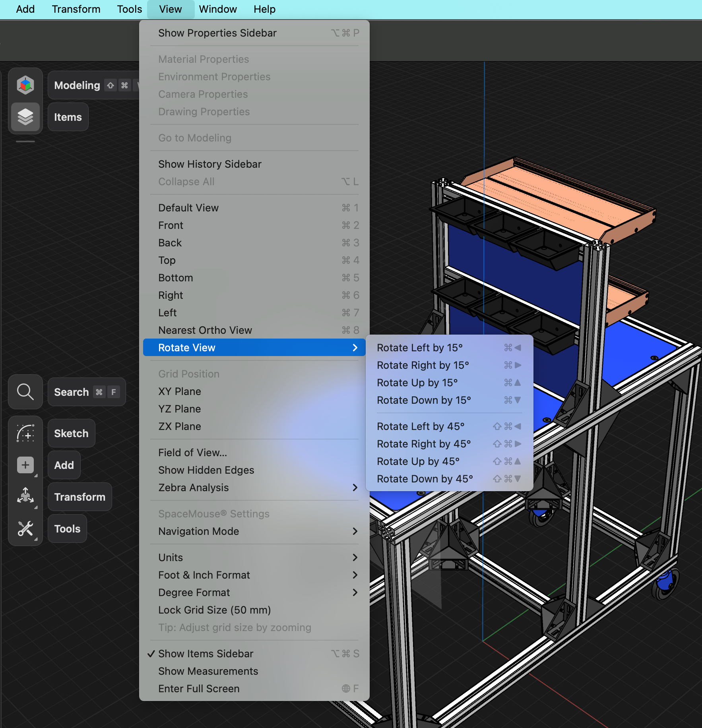Screen dimensions: 702x728
Task: Select the Sketch tool icon
Action: pos(25,433)
